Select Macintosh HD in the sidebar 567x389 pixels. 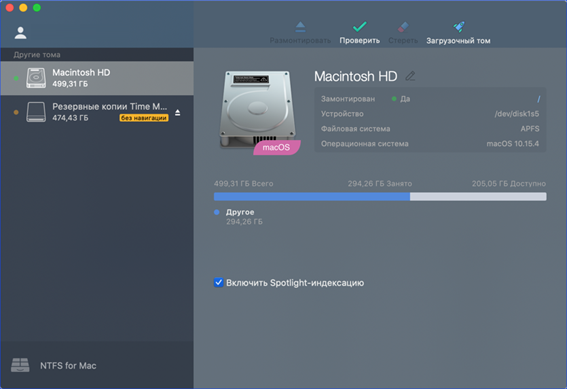(x=97, y=78)
